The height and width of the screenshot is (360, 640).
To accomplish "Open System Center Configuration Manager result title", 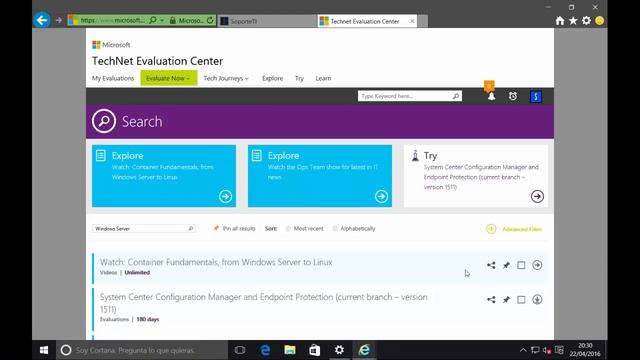I will (264, 303).
